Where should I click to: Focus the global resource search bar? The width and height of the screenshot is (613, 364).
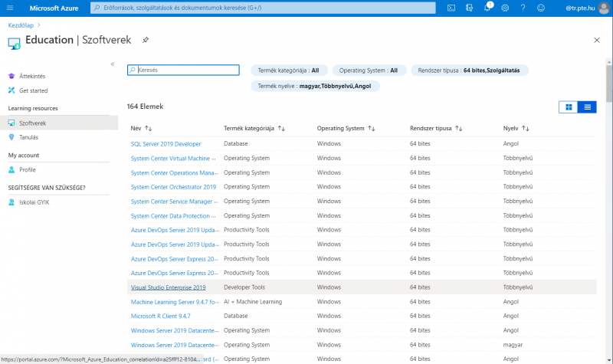pyautogui.click(x=263, y=8)
